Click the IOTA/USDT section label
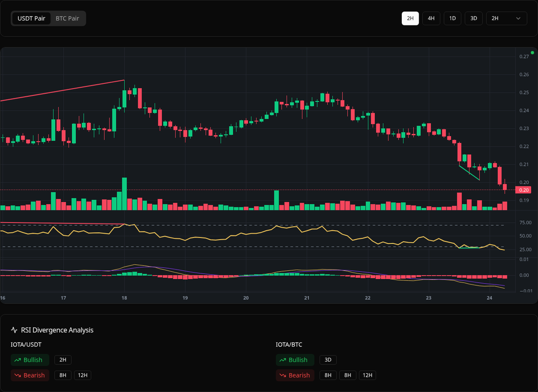Screen dimensions: 538x392 (26, 345)
